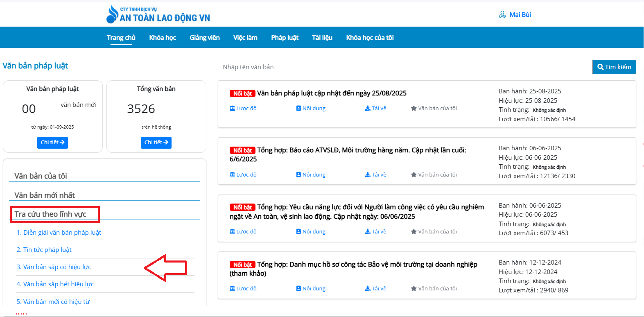Click the user profile icon beside Mai Bùi

502,15
